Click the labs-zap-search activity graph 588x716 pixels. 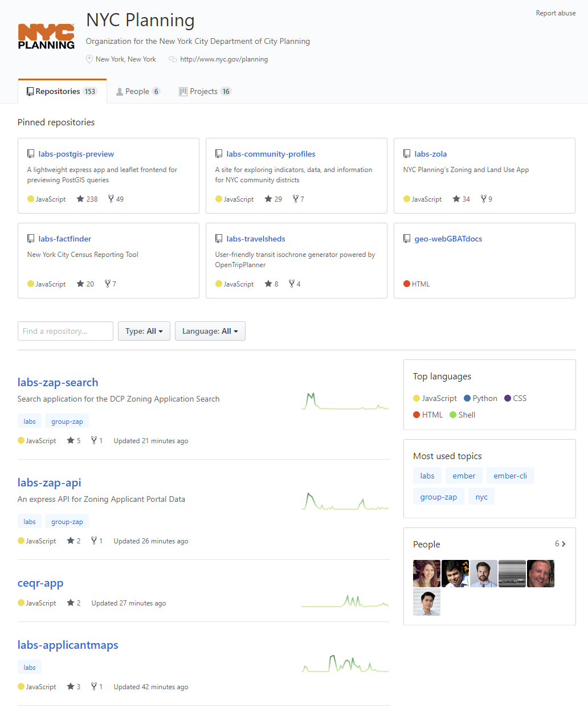click(x=345, y=401)
